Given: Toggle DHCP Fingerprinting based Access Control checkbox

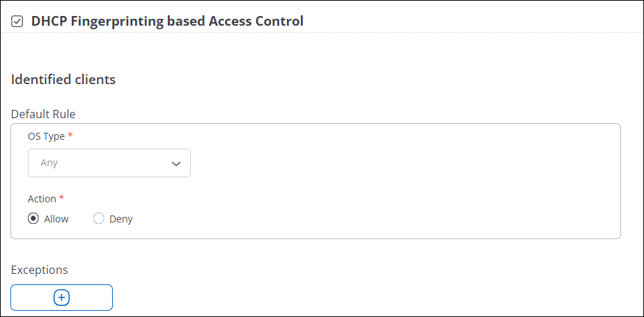Looking at the screenshot, I should click(x=17, y=22).
